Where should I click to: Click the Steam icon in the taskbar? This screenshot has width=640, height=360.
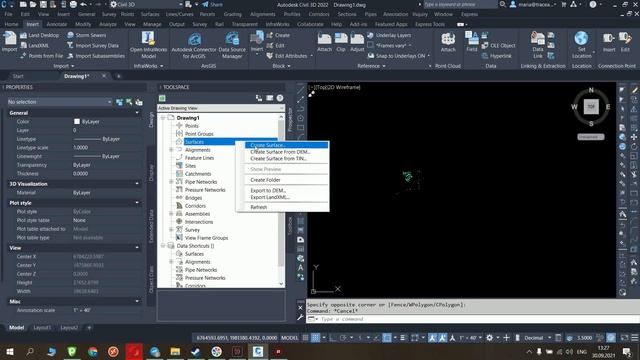pos(196,351)
